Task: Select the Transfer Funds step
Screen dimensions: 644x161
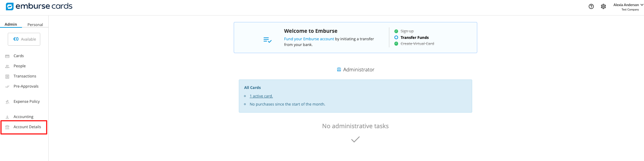Action: pyautogui.click(x=415, y=38)
